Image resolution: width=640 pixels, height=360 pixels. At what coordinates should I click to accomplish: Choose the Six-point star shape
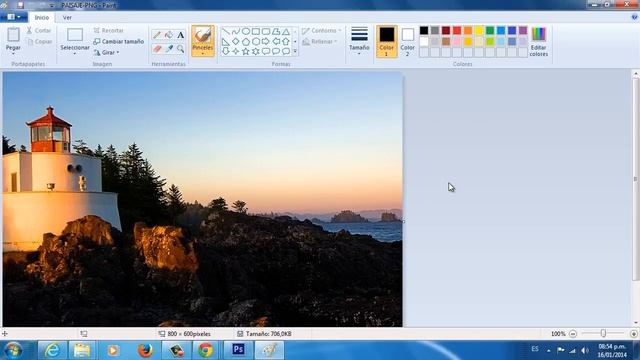tap(256, 51)
